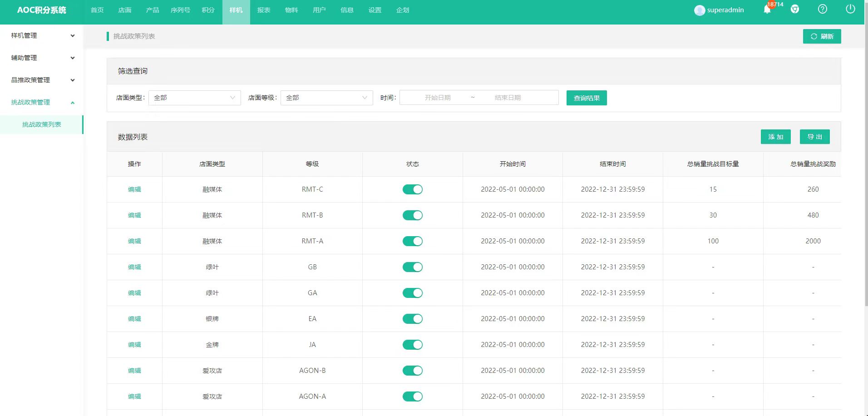The image size is (868, 416).
Task: Toggle status switch for AGON-B row
Action: pyautogui.click(x=413, y=371)
